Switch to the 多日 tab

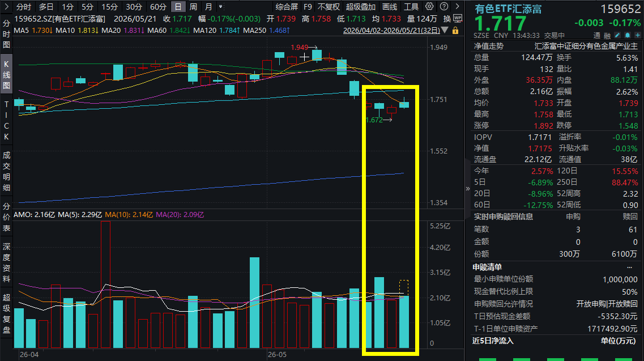pos(46,7)
